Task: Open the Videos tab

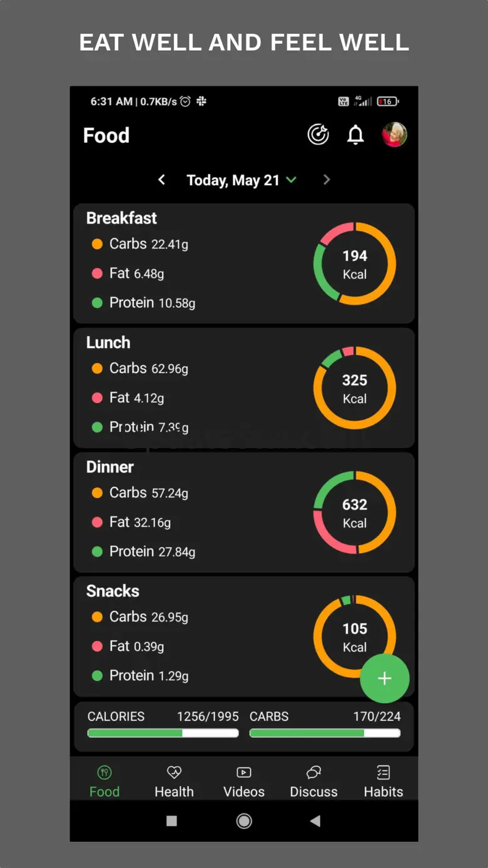Action: coord(244,781)
